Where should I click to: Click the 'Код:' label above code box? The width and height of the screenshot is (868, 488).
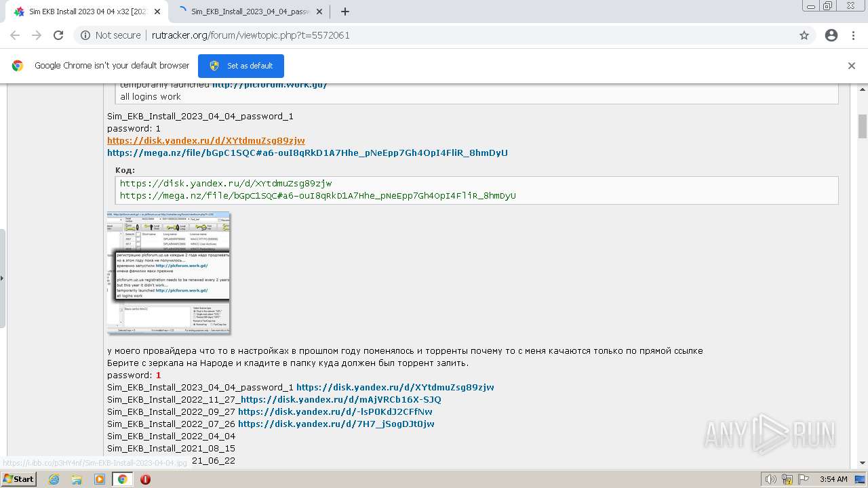[x=125, y=170]
